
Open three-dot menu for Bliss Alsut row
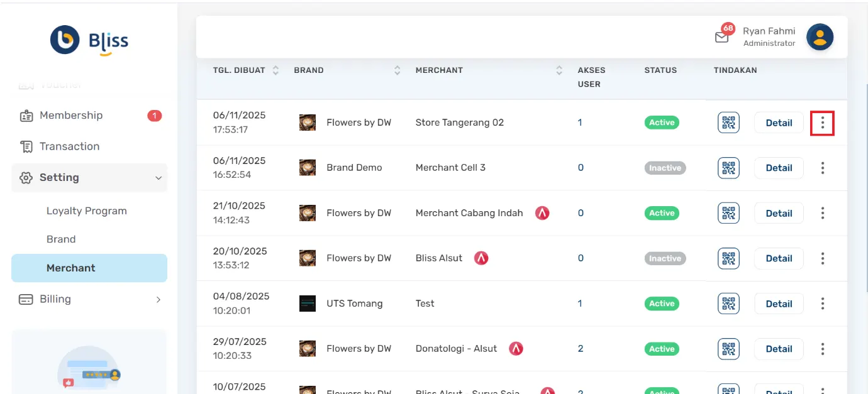click(x=822, y=258)
